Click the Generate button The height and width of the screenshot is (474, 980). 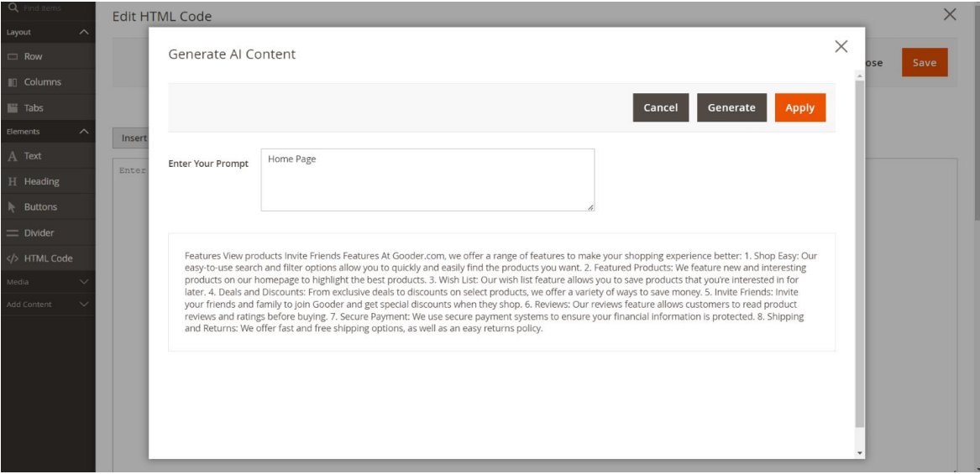tap(731, 107)
